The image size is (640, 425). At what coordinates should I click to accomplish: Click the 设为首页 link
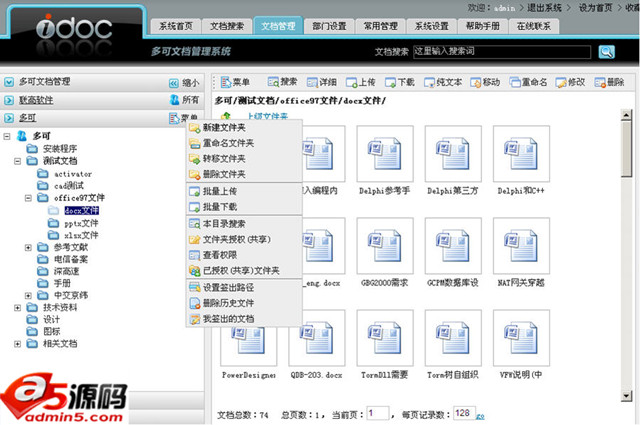pyautogui.click(x=595, y=8)
